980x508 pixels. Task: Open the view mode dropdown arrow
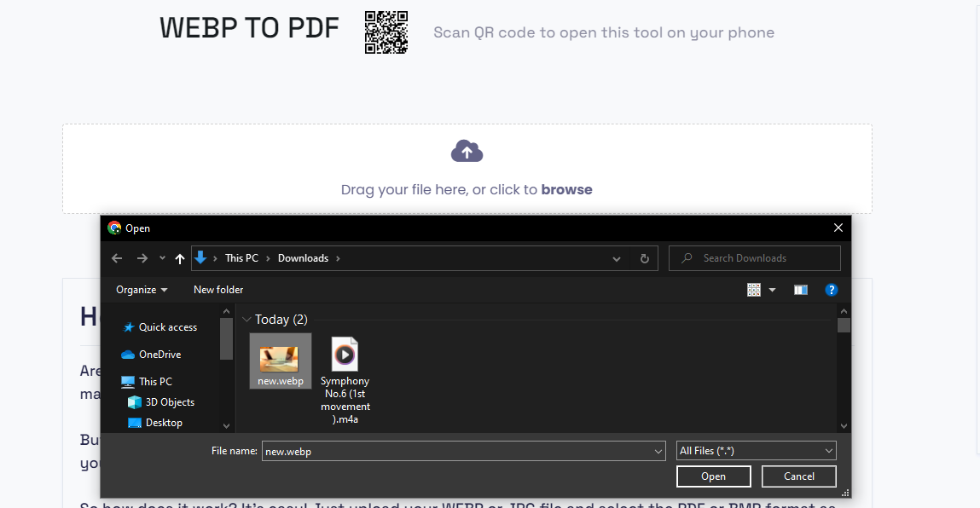pos(773,289)
